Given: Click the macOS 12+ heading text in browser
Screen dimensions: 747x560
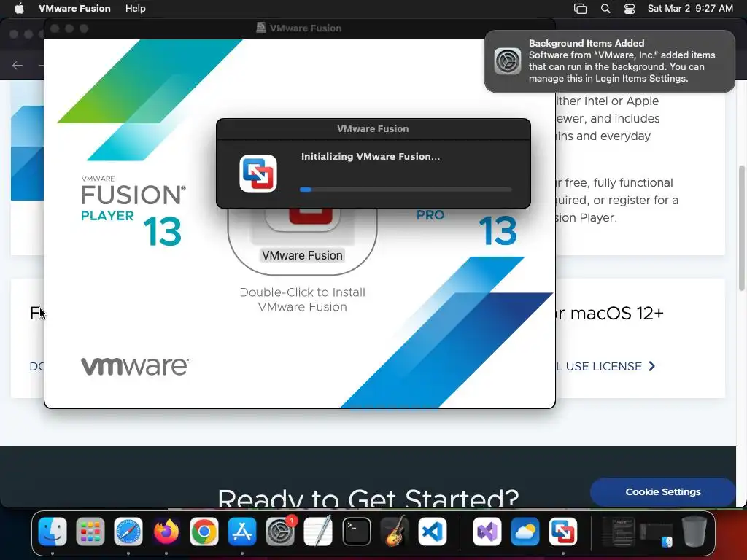Looking at the screenshot, I should coord(616,314).
